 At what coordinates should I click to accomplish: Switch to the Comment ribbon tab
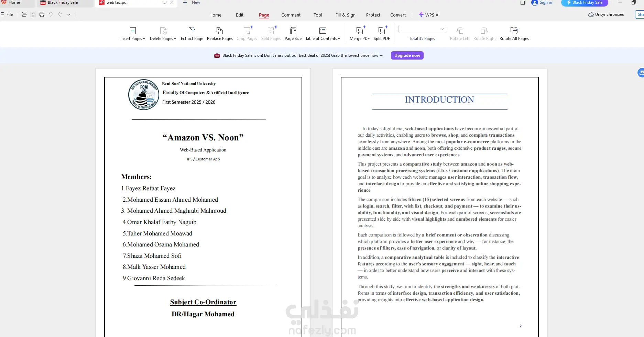[x=291, y=15]
